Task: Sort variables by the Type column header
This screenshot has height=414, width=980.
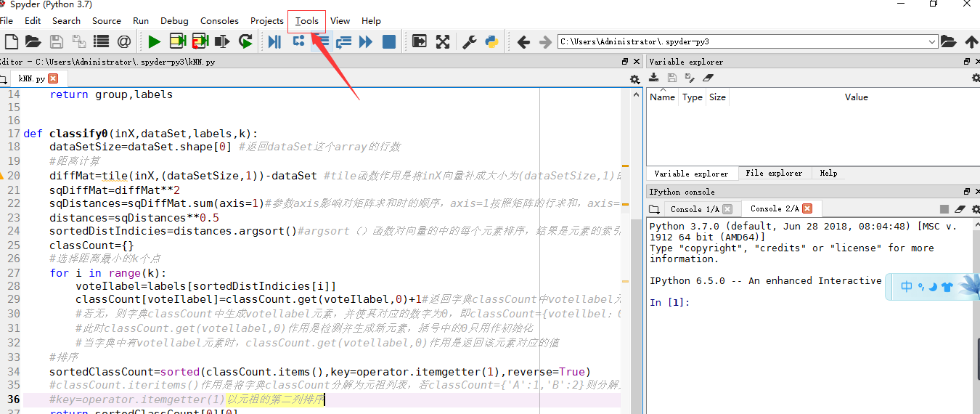Action: [693, 97]
